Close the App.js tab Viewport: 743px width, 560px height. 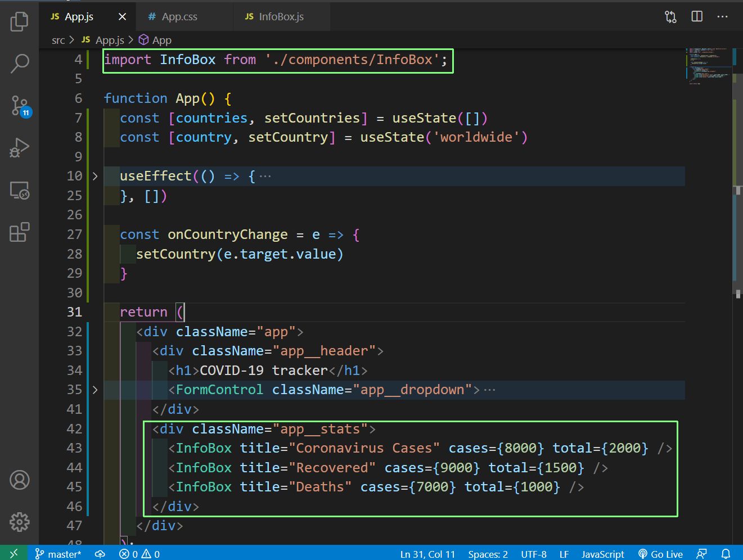coord(122,17)
